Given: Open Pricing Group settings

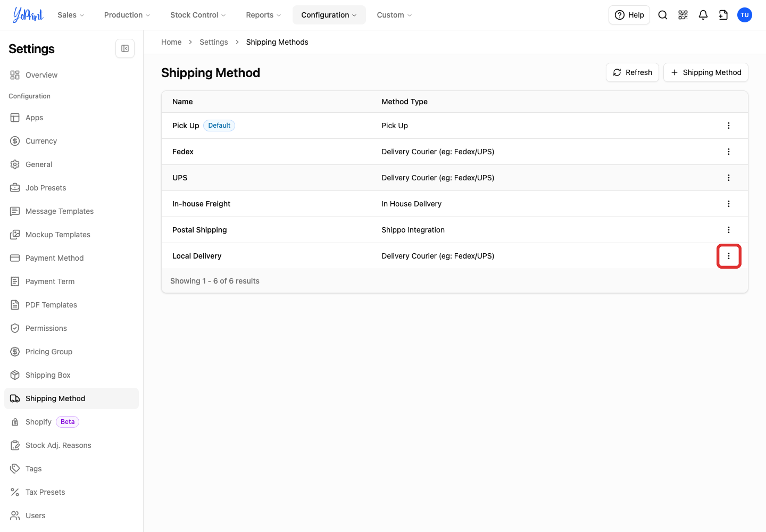Looking at the screenshot, I should click(x=71, y=352).
